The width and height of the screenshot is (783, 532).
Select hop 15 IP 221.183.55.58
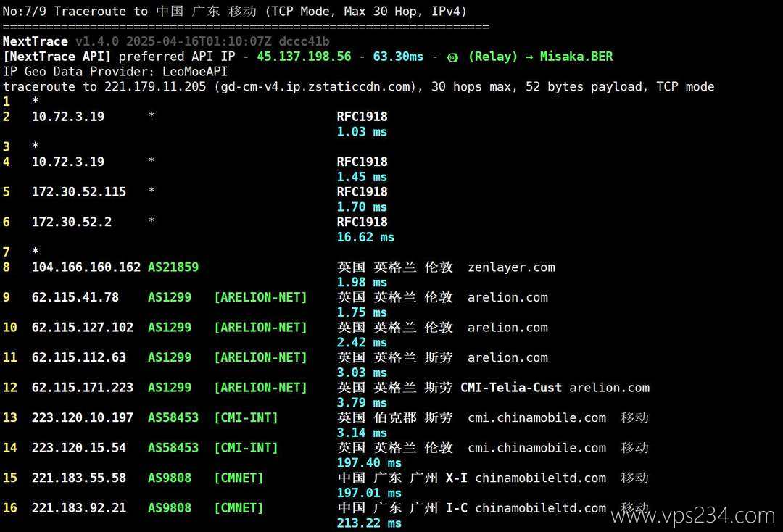tap(79, 478)
